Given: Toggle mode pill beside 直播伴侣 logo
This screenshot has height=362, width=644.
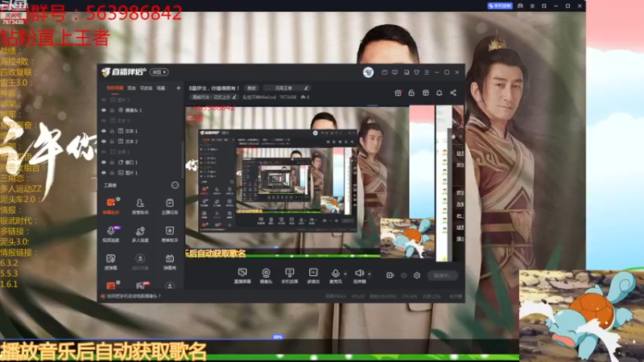Looking at the screenshot, I should coord(159,72).
